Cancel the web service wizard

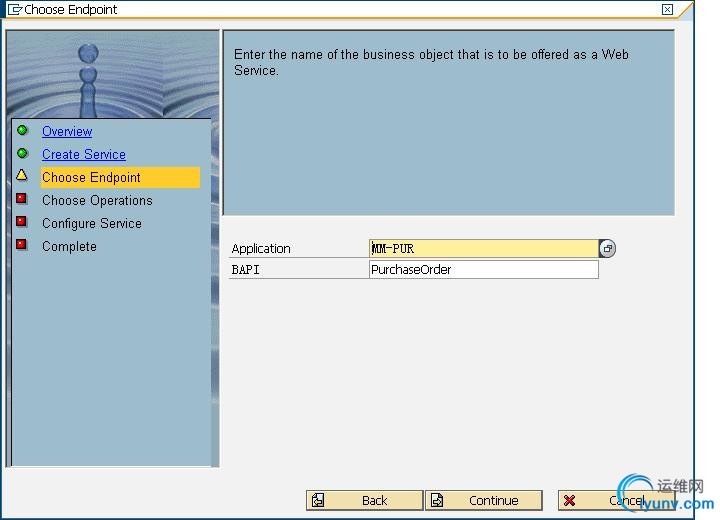[616, 500]
